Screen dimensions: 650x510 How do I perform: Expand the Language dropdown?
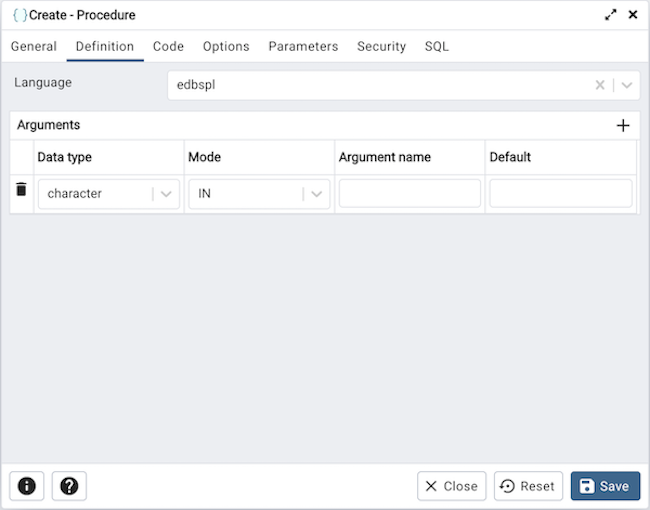coord(626,86)
